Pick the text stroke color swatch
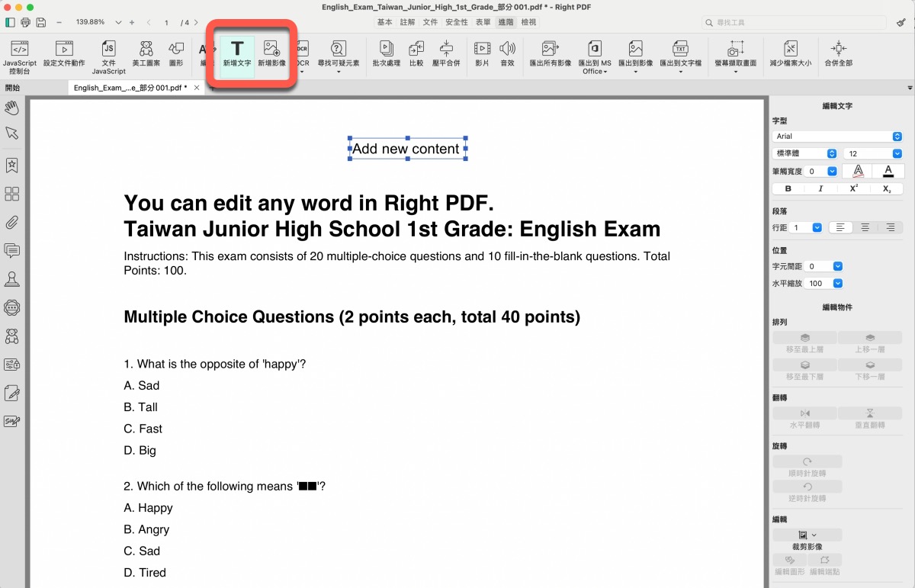This screenshot has height=588, width=915. [858, 172]
